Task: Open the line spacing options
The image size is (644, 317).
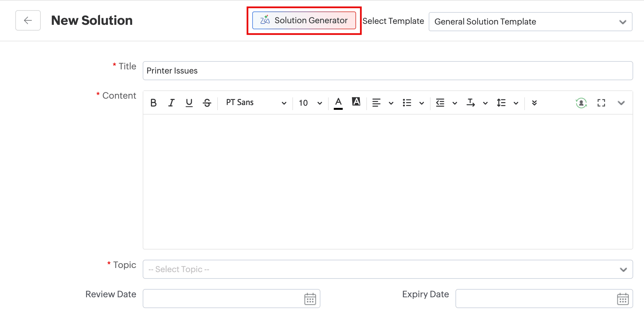Action: 516,103
